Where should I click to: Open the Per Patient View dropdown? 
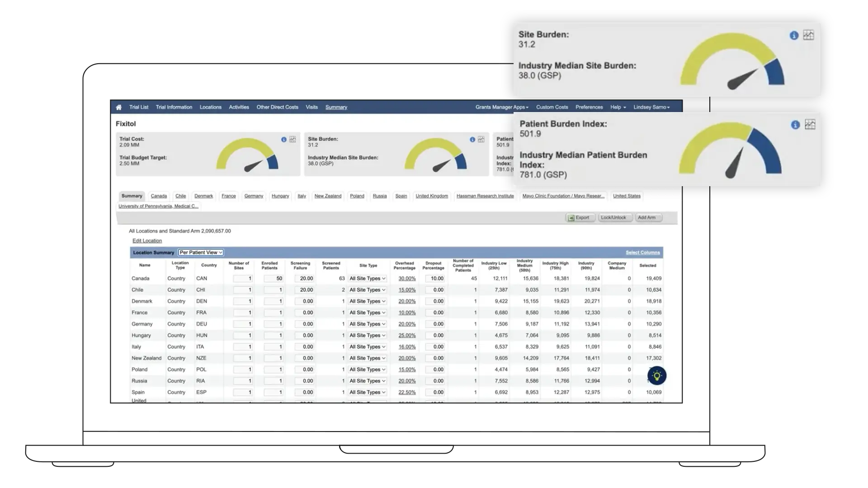(201, 253)
